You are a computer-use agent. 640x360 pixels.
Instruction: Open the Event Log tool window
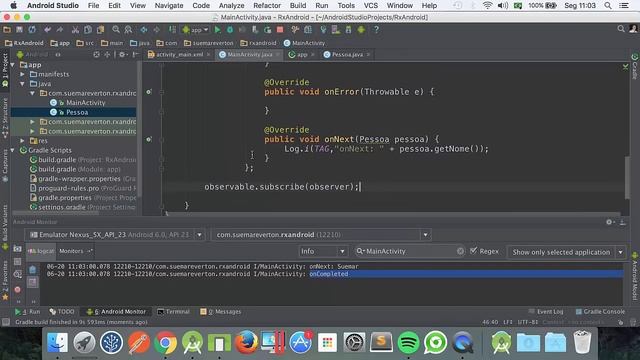tap(546, 311)
